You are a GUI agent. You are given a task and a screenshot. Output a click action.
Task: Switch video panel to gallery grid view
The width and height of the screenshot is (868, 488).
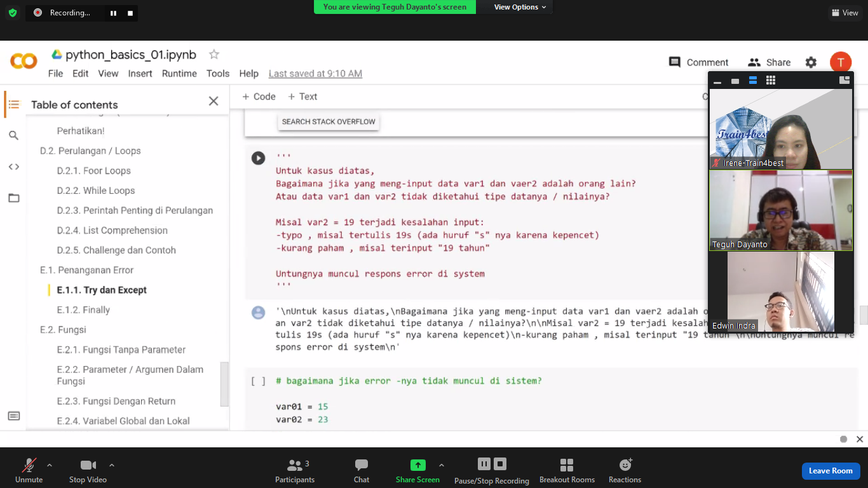click(771, 81)
